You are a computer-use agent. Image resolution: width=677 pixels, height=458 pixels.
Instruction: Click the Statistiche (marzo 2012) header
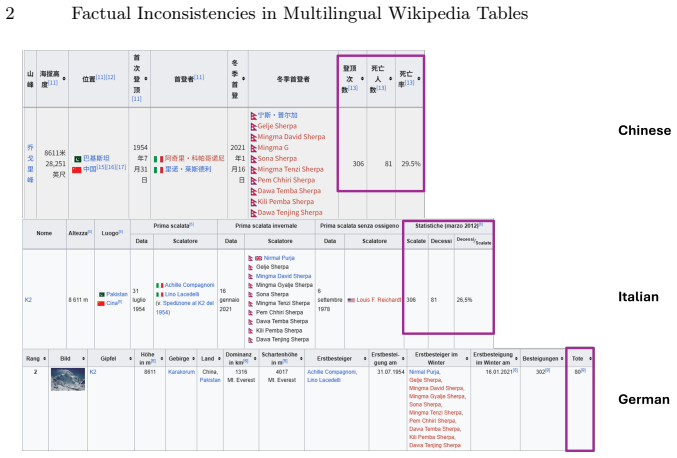pos(449,226)
